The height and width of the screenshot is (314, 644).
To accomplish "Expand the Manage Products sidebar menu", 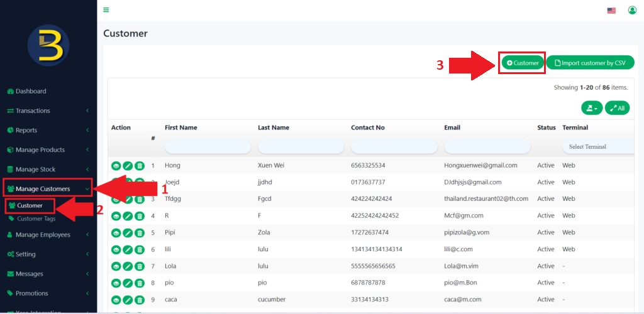I will pos(47,150).
